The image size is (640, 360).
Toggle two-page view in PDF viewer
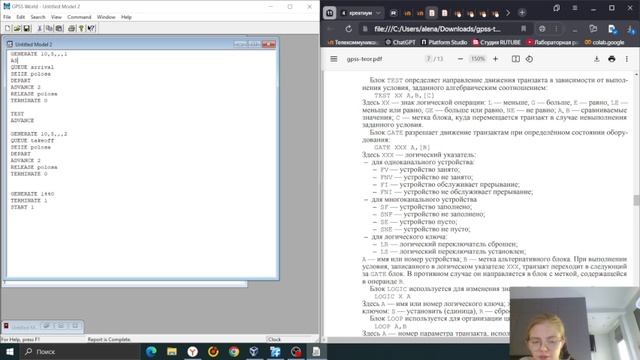coord(516,59)
